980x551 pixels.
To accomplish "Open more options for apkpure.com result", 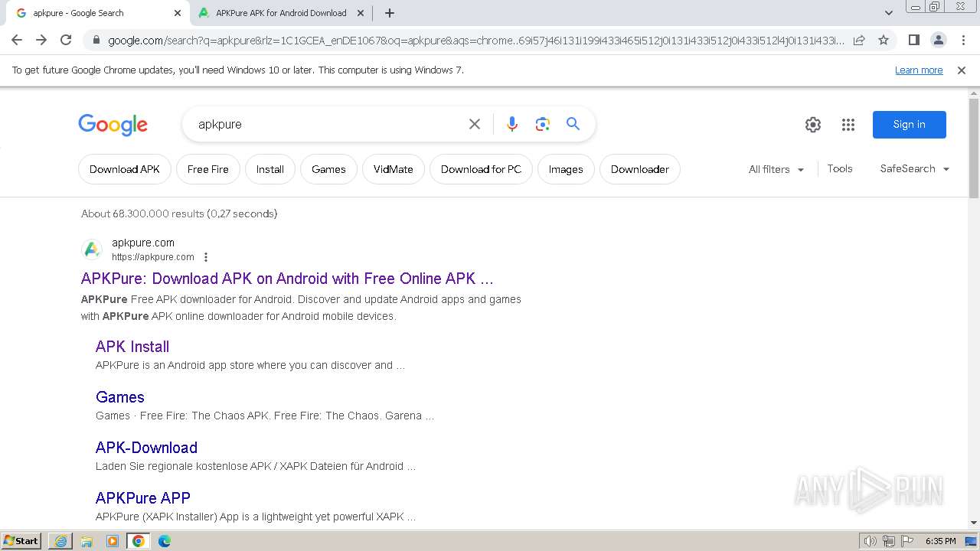I will pos(206,257).
